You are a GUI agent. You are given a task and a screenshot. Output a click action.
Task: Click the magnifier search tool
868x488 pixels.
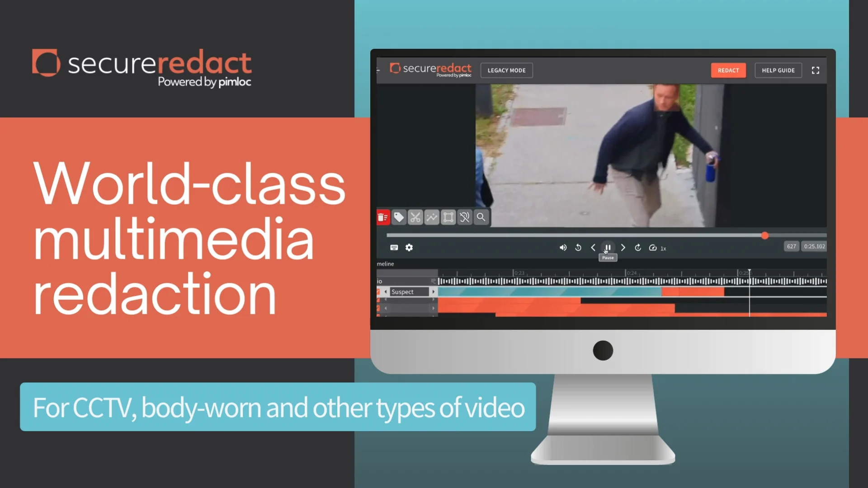481,217
